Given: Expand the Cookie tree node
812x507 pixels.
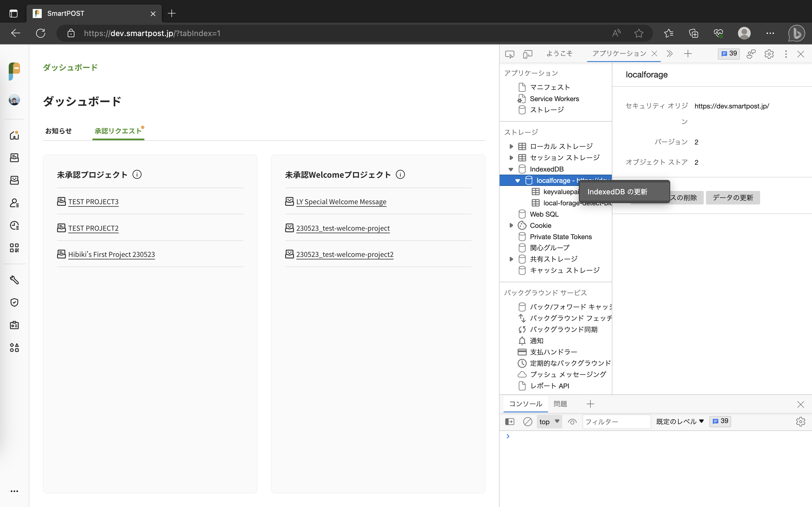Looking at the screenshot, I should click(x=511, y=225).
